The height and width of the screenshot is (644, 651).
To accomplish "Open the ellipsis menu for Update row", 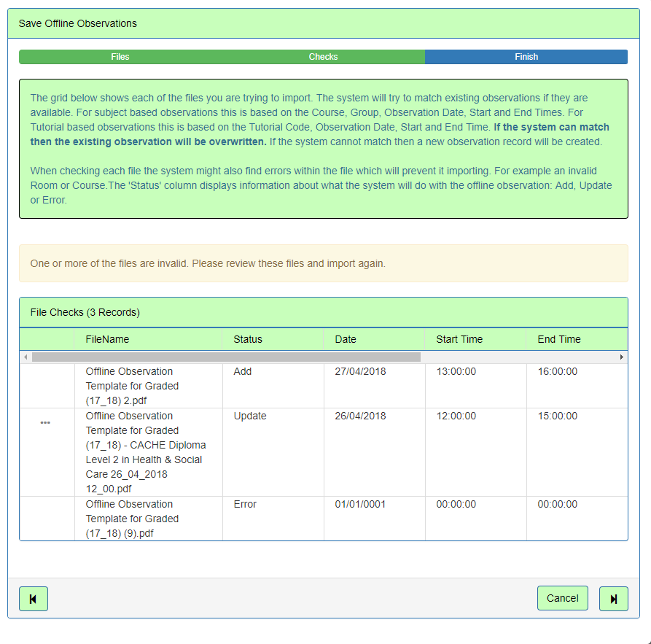I will point(45,422).
